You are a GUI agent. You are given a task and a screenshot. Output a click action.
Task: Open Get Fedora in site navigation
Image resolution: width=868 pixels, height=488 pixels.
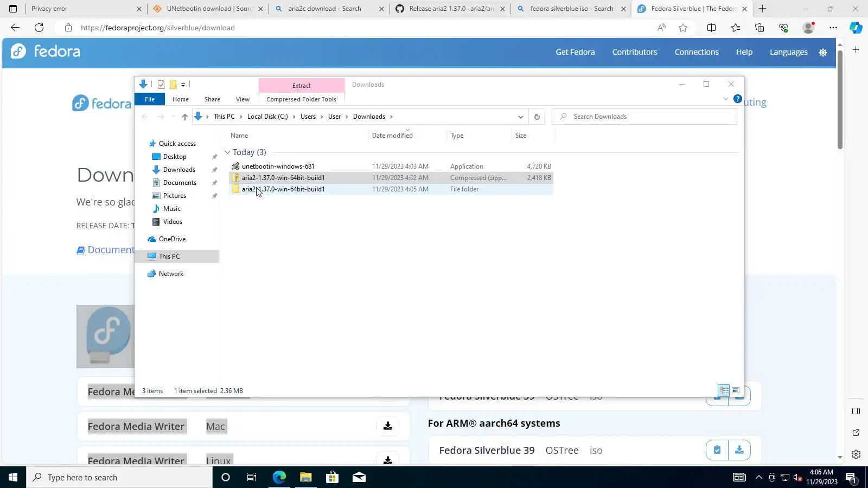tap(575, 52)
